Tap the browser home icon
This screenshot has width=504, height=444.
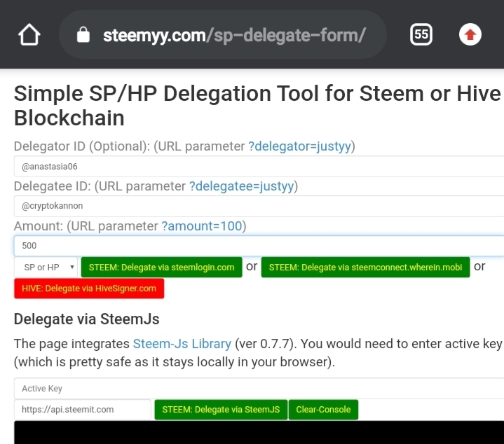point(29,34)
